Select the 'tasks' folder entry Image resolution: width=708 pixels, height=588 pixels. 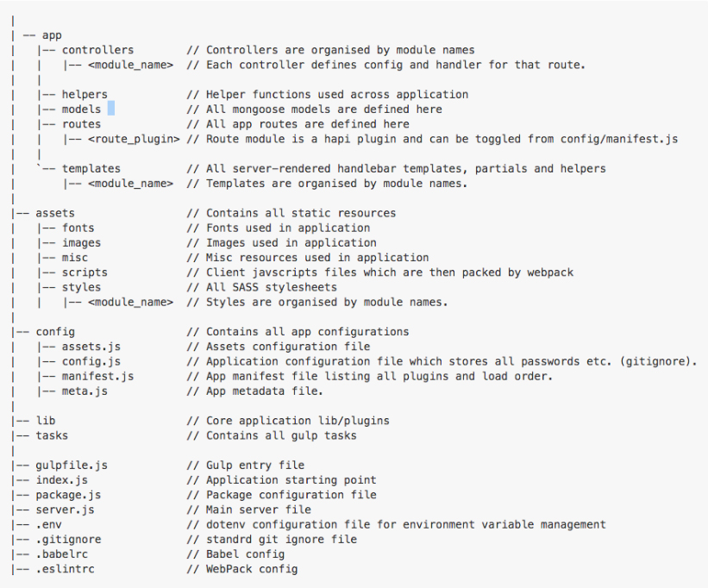point(52,435)
